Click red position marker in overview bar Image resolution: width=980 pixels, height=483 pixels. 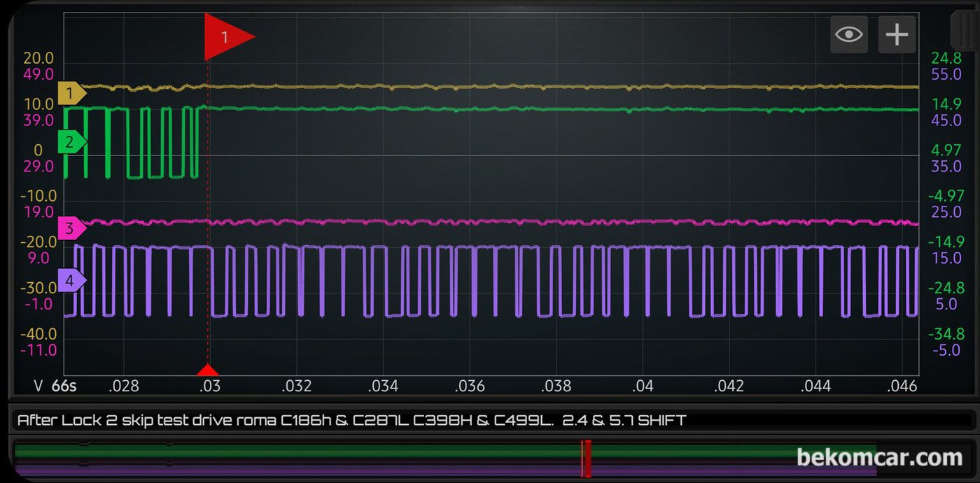pos(587,458)
